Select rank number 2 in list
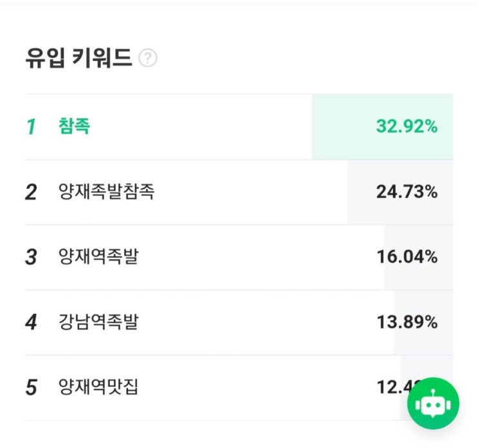The height and width of the screenshot is (448, 478). coord(31,192)
